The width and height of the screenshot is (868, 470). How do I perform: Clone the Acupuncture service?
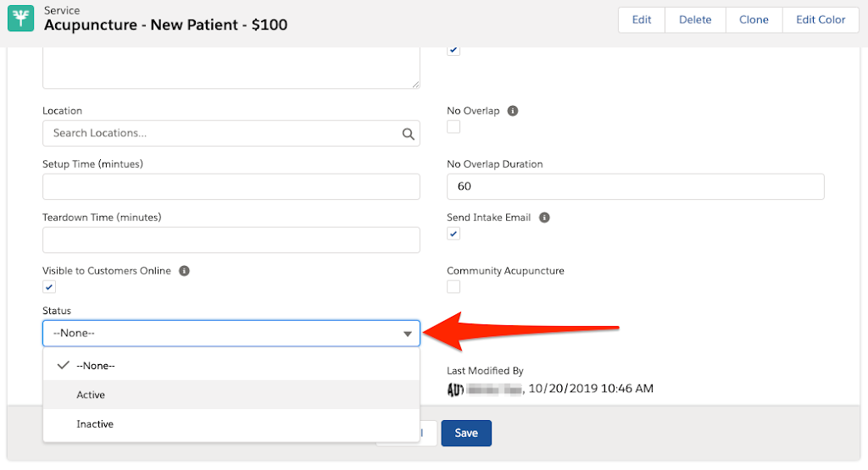754,19
